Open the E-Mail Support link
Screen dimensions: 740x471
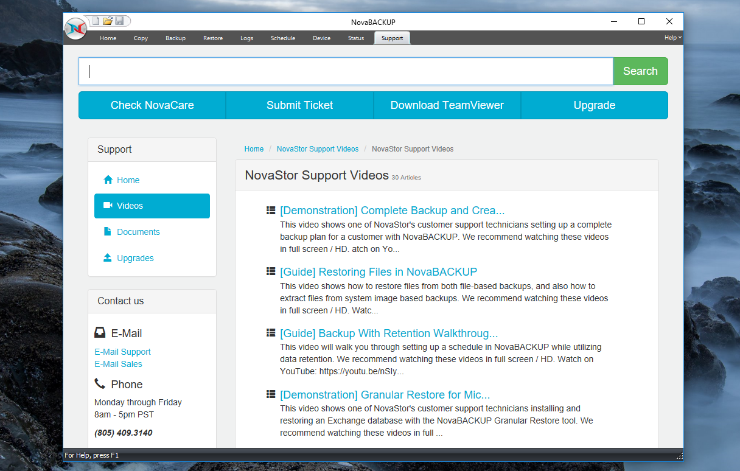[x=123, y=352]
